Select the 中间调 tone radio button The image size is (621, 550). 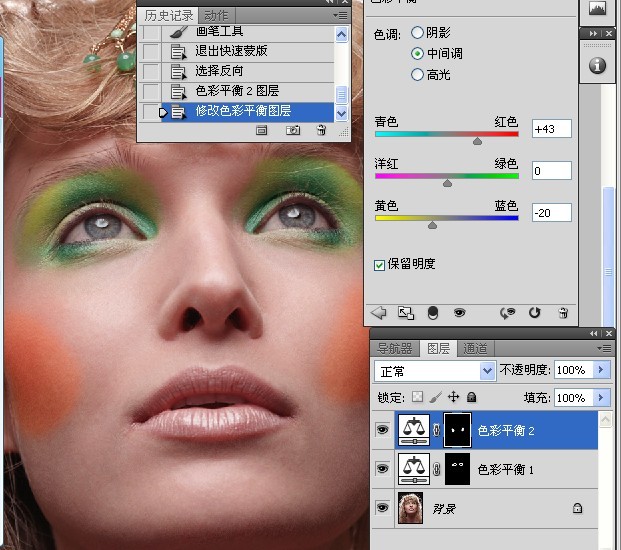pyautogui.click(x=417, y=53)
